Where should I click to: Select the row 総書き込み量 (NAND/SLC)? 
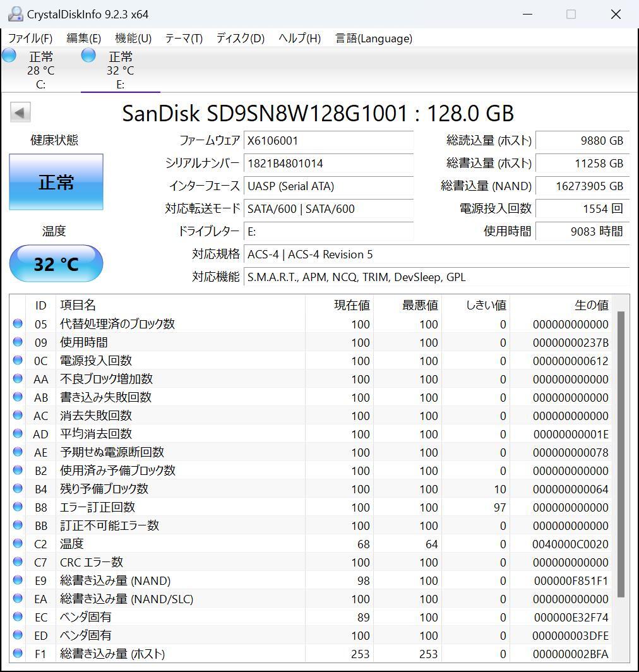tap(311, 599)
